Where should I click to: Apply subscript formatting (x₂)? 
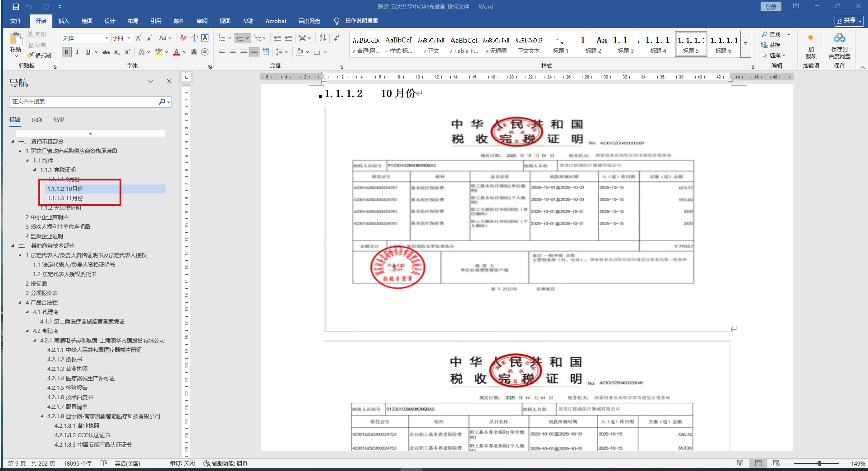coord(117,52)
